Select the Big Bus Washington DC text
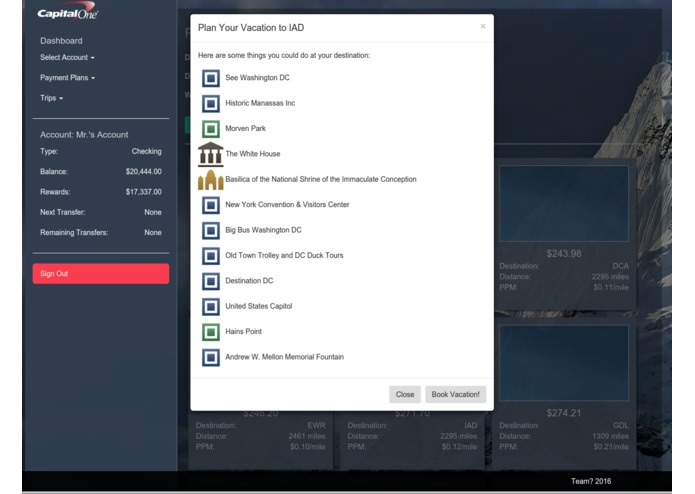The height and width of the screenshot is (494, 695). [x=263, y=230]
